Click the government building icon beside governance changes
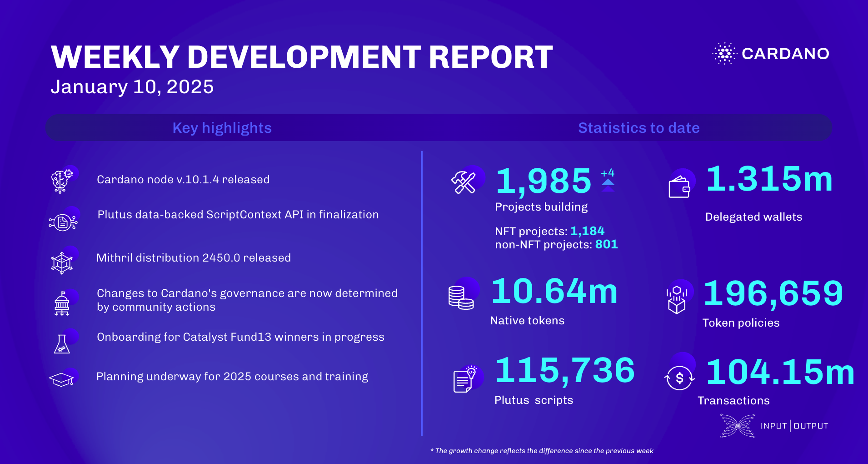The width and height of the screenshot is (868, 464). [62, 303]
